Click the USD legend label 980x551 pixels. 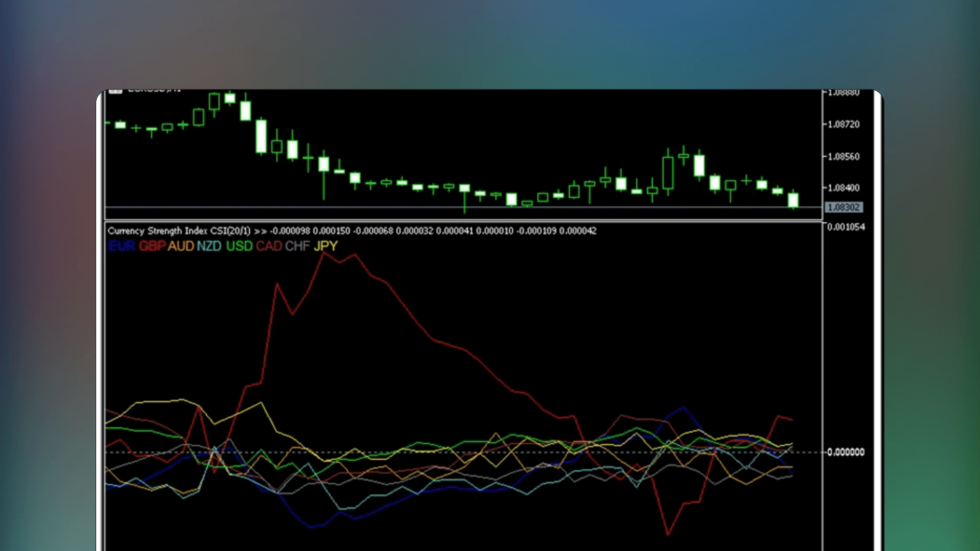(x=239, y=246)
